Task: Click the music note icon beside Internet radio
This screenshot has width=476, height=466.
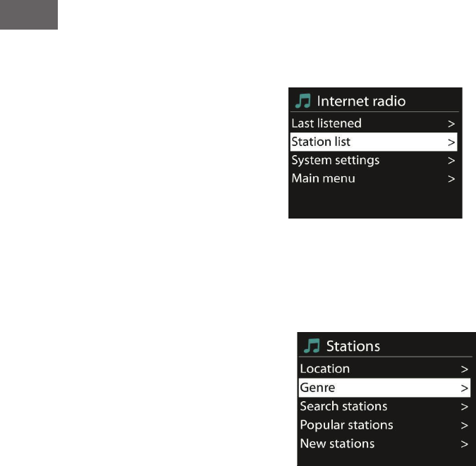Action: 303,102
